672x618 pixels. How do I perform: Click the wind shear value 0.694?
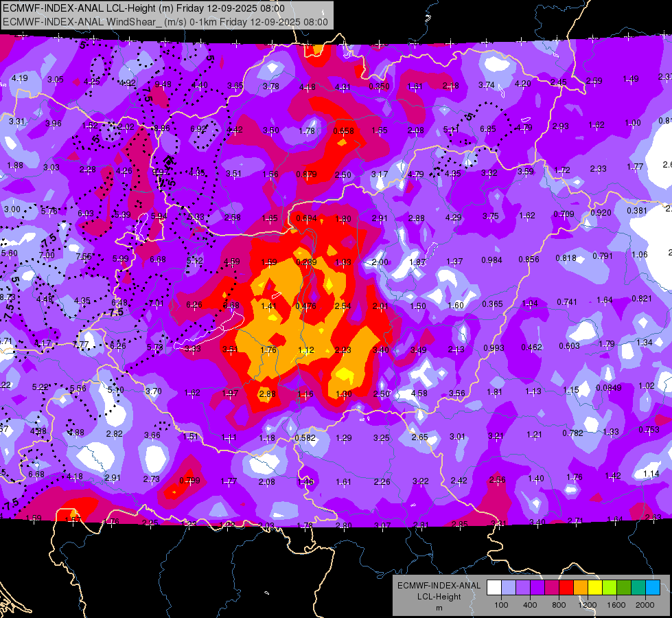(x=306, y=218)
